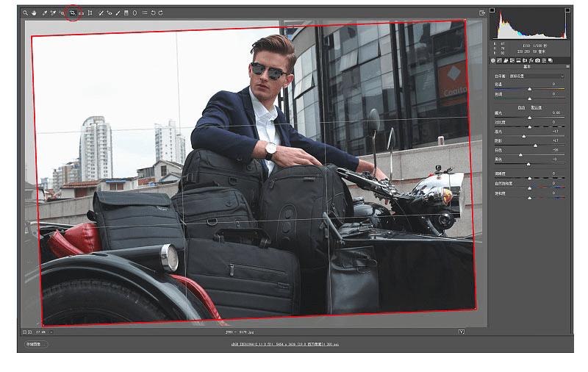Select the Zoom tool in the toolbar
The height and width of the screenshot is (372, 588).
pos(25,12)
